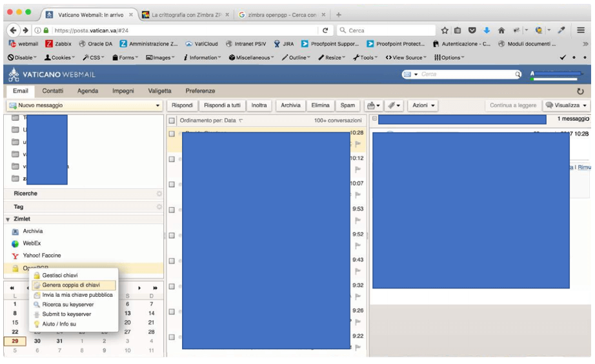Image resolution: width=595 pixels, height=364 pixels.
Task: Flag the 10:12 conversation
Action: click(x=358, y=169)
